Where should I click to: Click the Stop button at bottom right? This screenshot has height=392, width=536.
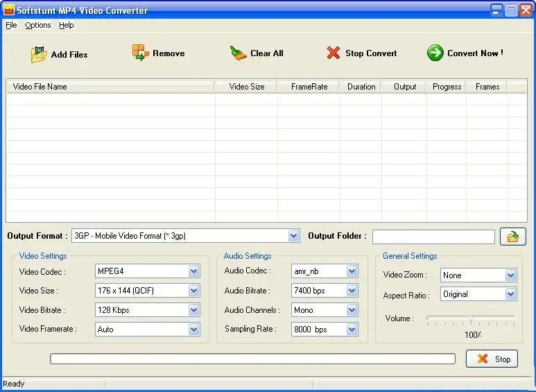point(492,359)
